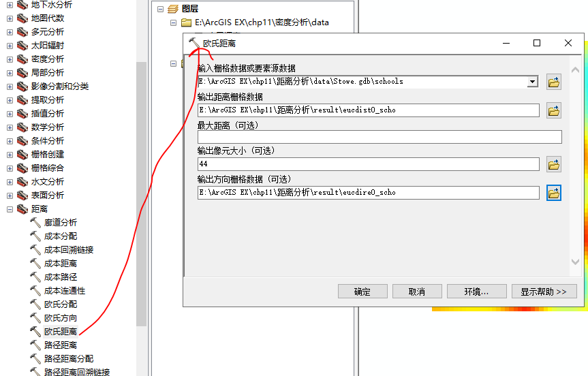
Task: Collapse the 图层 node in table of contents
Action: pyautogui.click(x=161, y=9)
